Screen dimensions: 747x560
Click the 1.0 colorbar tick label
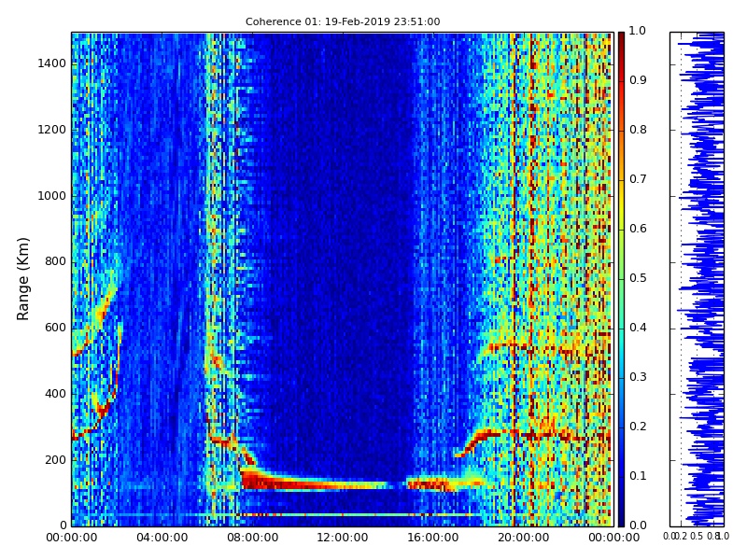tap(638, 31)
